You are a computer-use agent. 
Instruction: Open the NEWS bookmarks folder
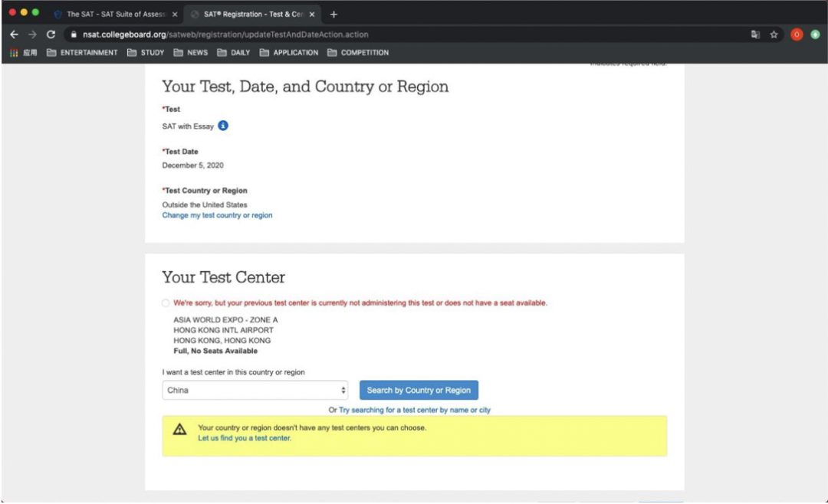click(x=191, y=52)
